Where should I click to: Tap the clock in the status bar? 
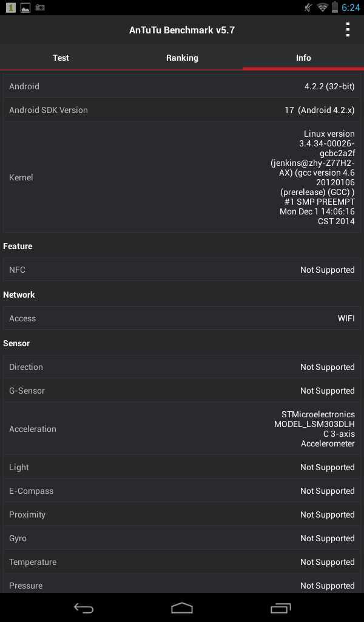pyautogui.click(x=351, y=8)
